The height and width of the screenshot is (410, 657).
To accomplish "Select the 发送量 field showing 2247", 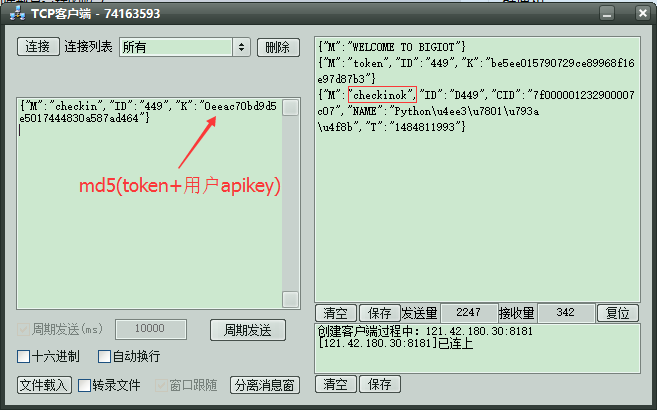I will pos(469,313).
